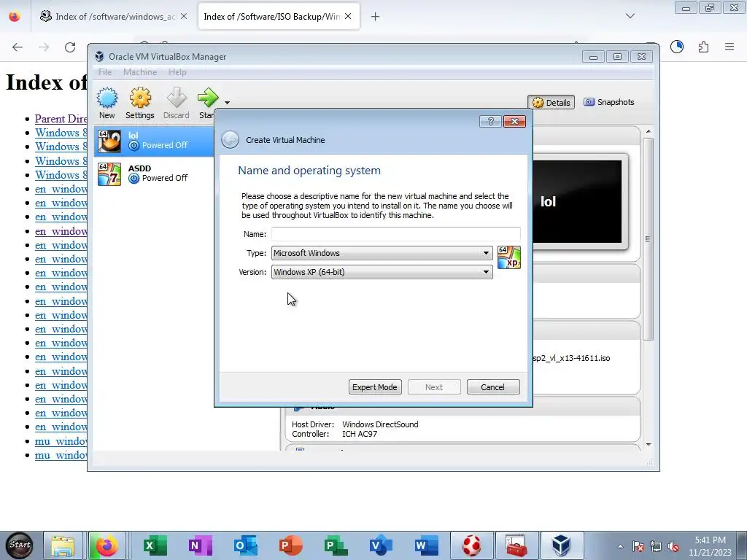
Task: Launch Outlook from the taskbar
Action: point(246,545)
